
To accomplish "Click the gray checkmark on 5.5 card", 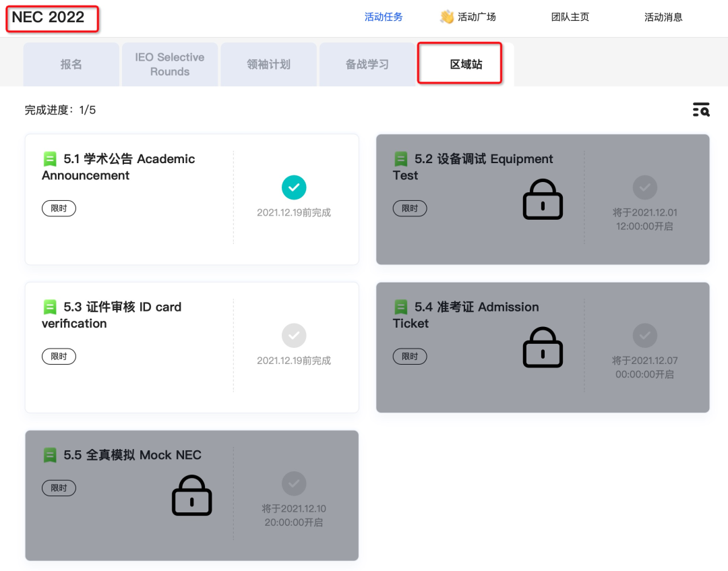I will 294,484.
